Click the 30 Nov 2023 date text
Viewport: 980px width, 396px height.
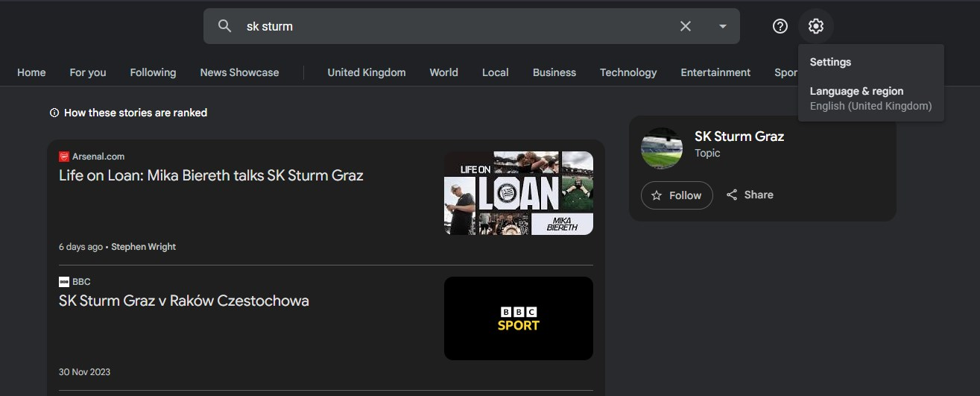point(84,372)
